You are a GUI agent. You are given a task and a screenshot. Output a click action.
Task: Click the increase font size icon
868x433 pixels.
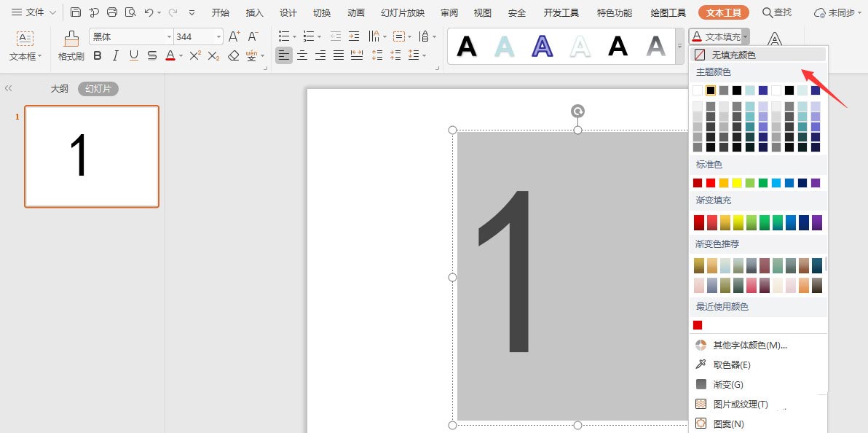point(234,36)
